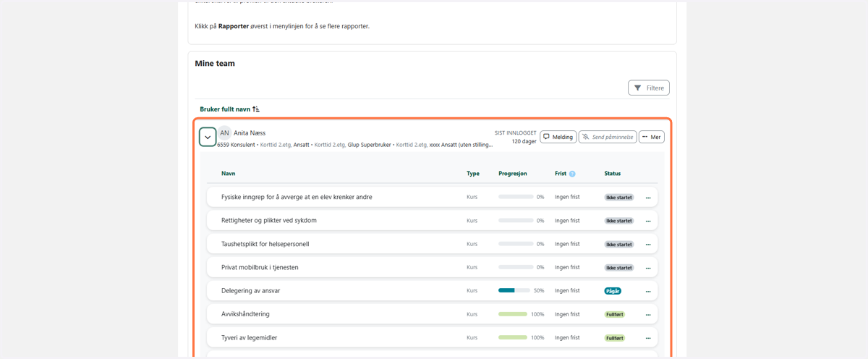Open three-dot menu for Rettigheter og plikter

click(648, 221)
